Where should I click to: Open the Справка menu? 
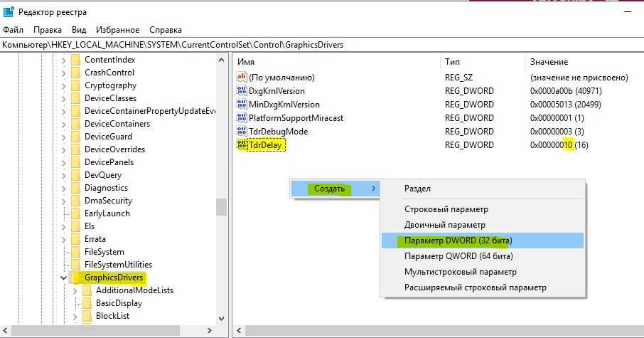pos(166,30)
